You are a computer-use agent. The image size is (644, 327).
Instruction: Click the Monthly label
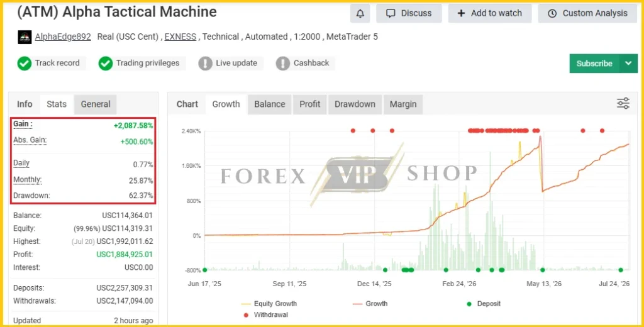(x=28, y=180)
